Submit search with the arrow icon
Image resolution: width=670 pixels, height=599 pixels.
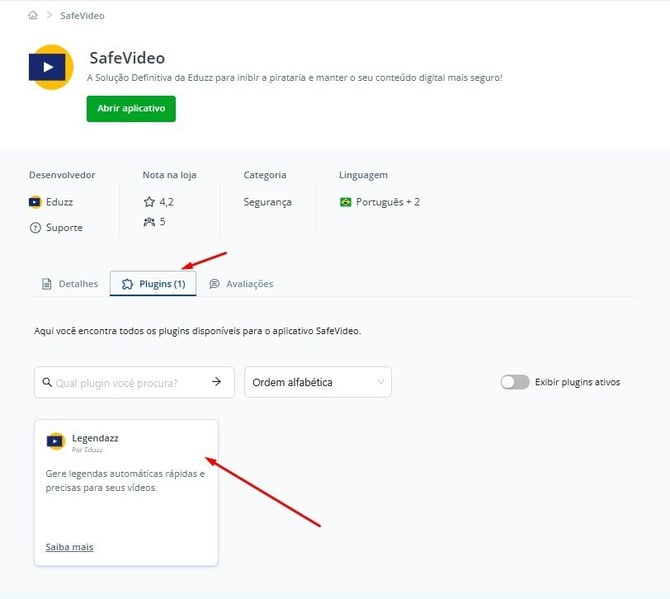point(216,382)
